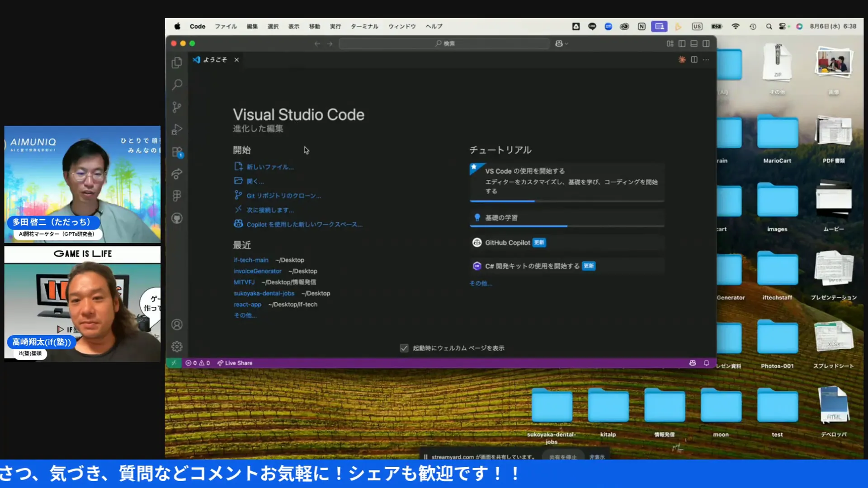Click Copilot を使用した新しいワークスペース link
This screenshot has height=488, width=868.
[x=304, y=224]
